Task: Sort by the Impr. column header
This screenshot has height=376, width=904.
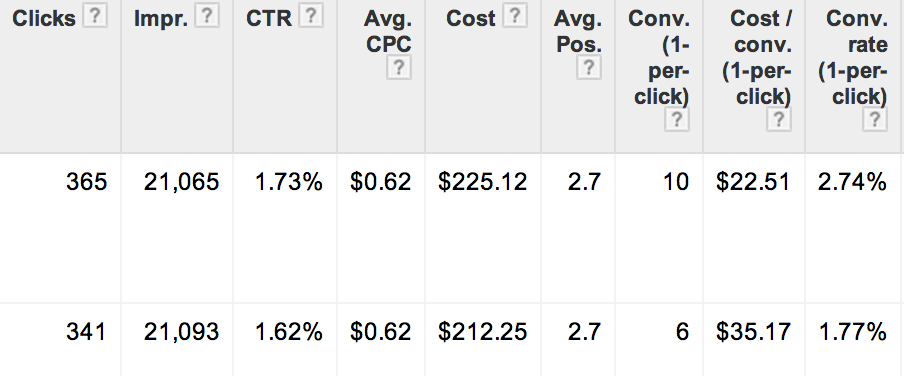Action: [x=161, y=18]
